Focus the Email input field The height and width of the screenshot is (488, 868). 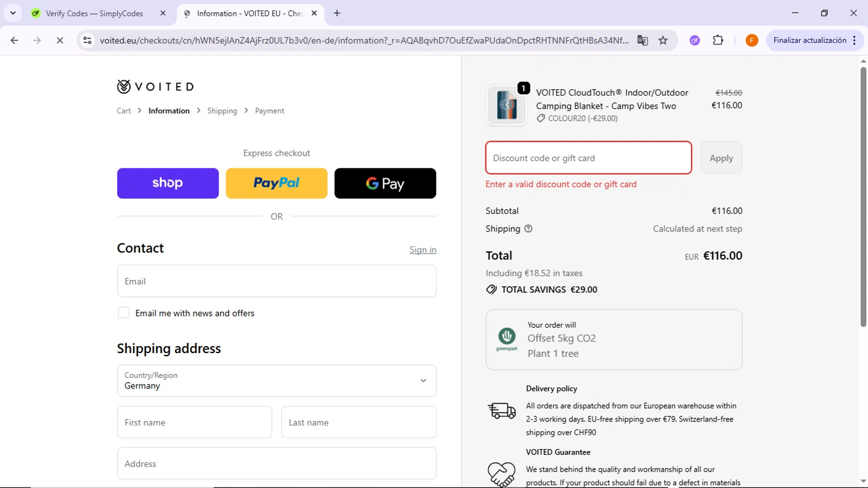coord(277,281)
